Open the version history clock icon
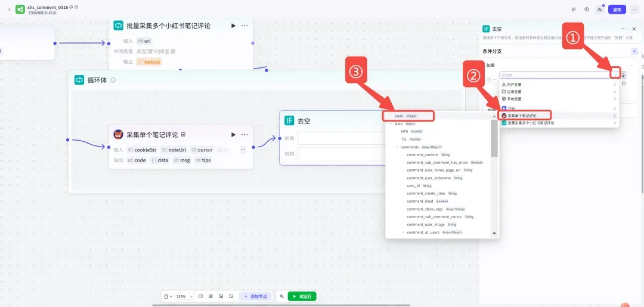The width and height of the screenshot is (644, 307). (x=587, y=10)
